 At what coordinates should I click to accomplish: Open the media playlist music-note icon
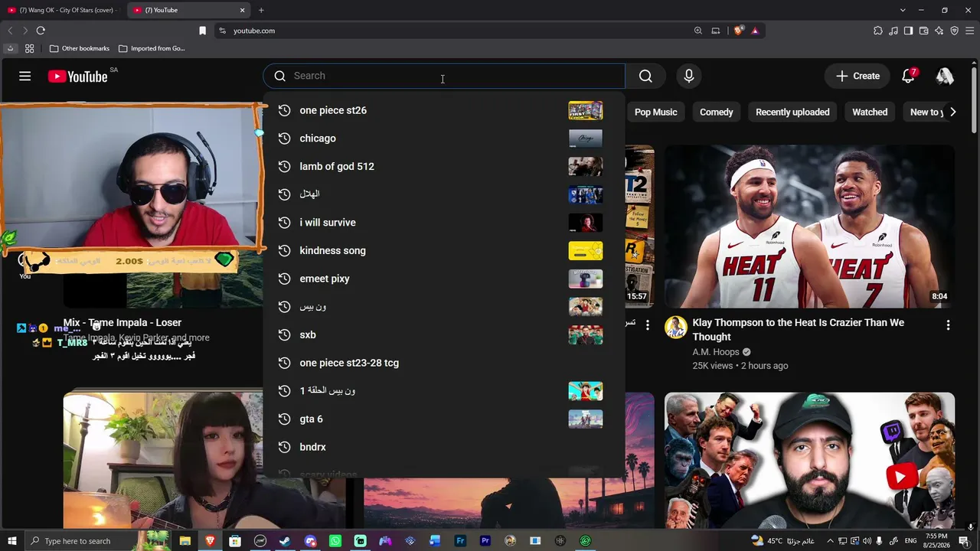[893, 31]
